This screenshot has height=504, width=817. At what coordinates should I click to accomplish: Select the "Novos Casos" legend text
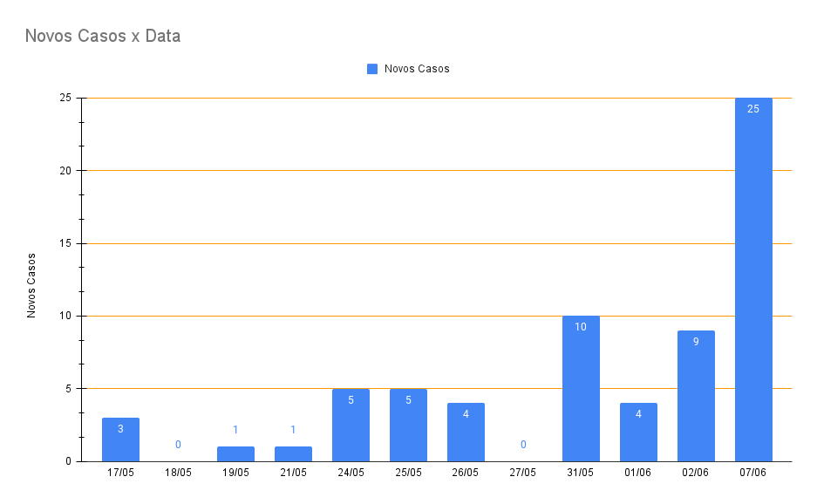(x=417, y=69)
